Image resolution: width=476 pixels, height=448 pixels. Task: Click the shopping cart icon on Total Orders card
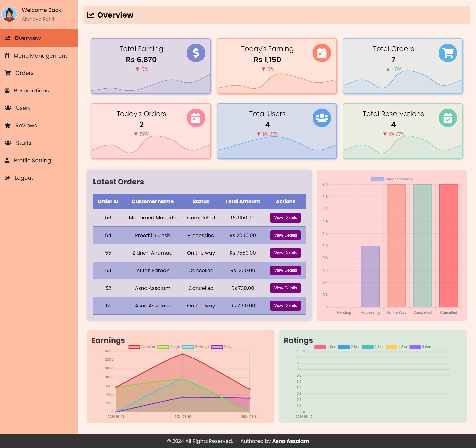tap(448, 53)
